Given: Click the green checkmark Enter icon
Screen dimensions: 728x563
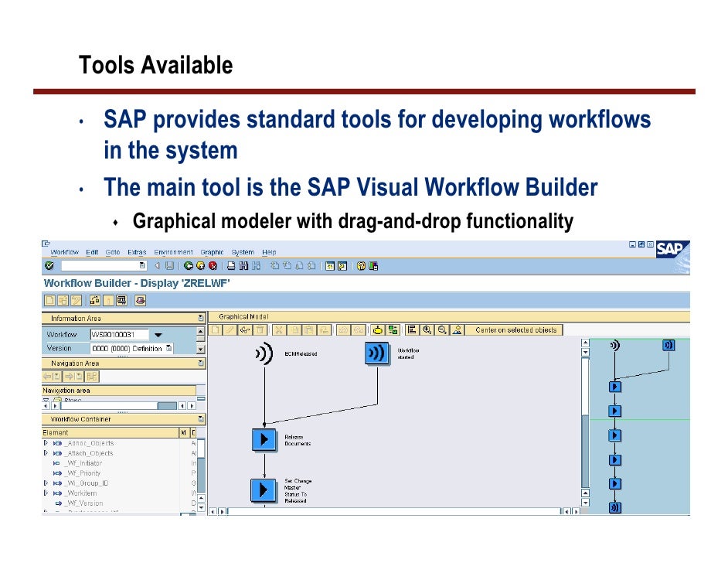Looking at the screenshot, I should [x=49, y=266].
